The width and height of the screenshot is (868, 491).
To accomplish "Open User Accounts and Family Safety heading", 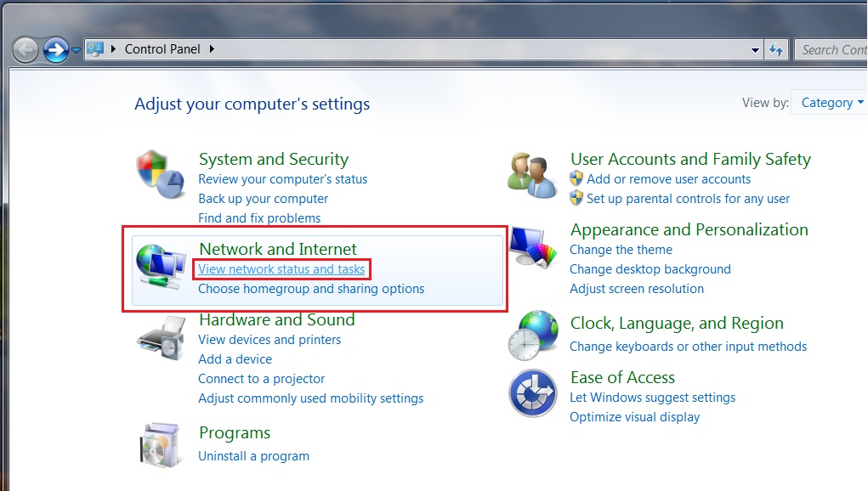I will pos(690,159).
